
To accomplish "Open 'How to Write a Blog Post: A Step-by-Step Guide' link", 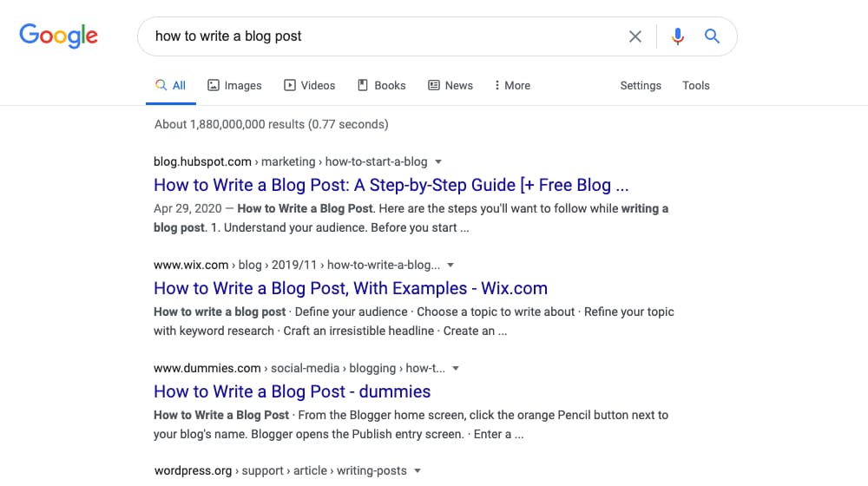I will coord(391,185).
